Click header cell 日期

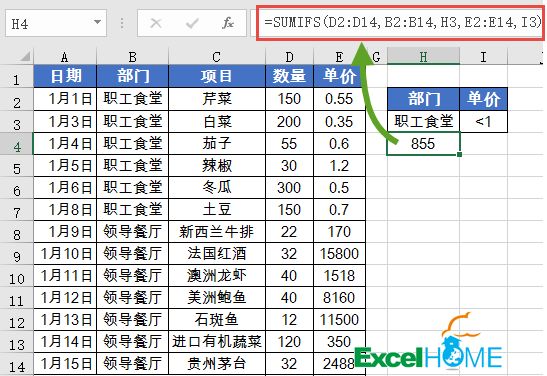point(65,76)
